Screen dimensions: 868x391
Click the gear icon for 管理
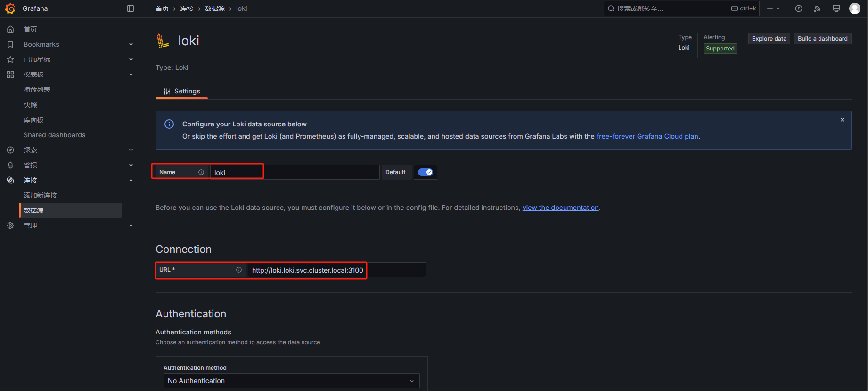click(10, 225)
